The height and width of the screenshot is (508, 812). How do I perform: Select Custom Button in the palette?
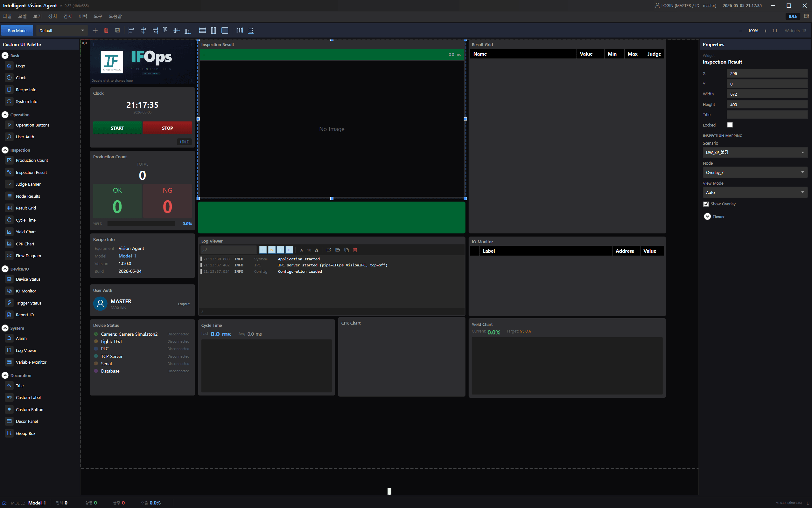coord(29,409)
